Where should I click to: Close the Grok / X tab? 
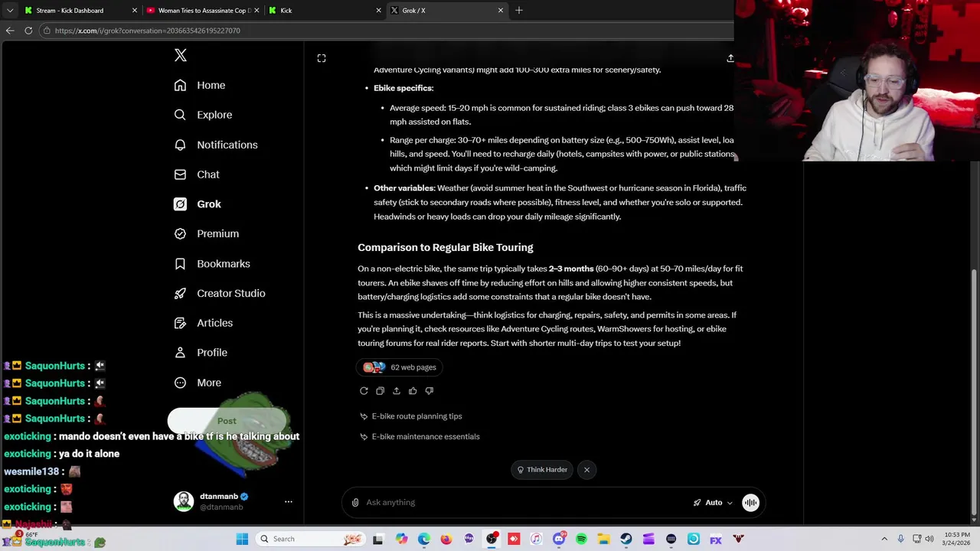501,11
